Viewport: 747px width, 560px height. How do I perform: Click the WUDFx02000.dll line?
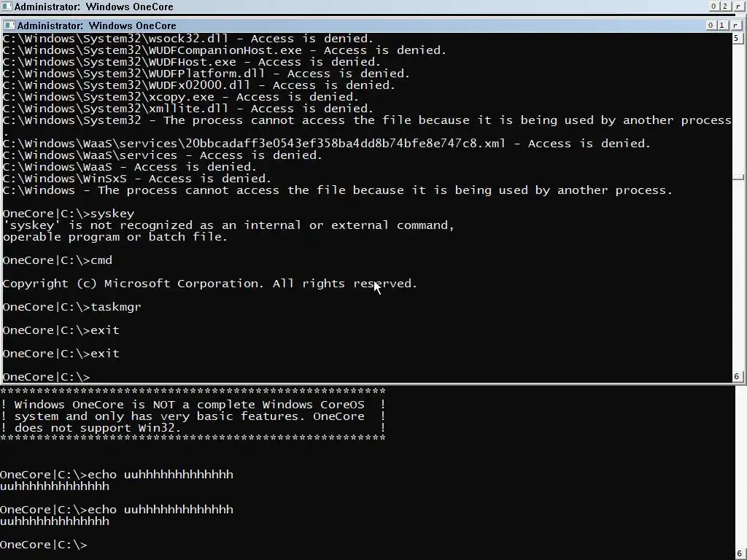[x=199, y=85]
